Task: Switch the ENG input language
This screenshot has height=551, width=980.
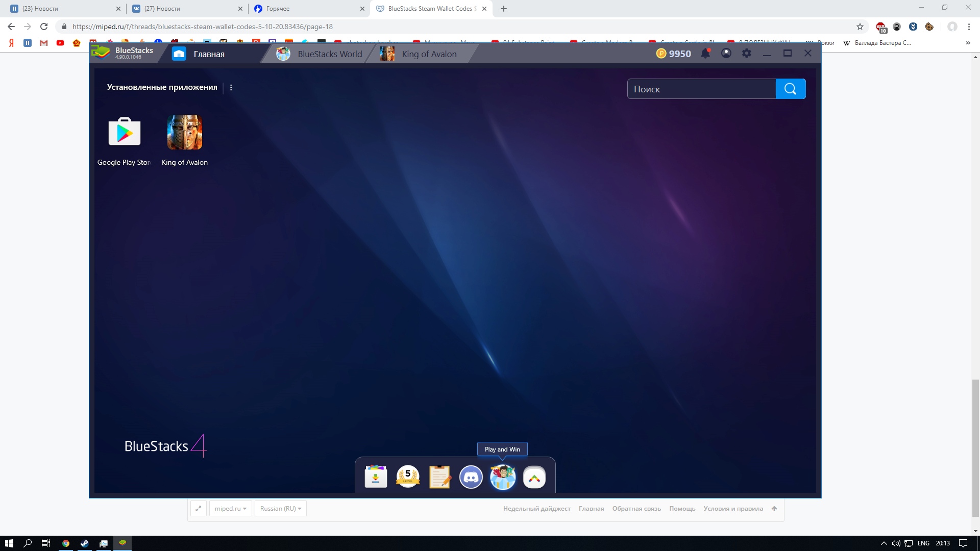Action: (x=923, y=543)
